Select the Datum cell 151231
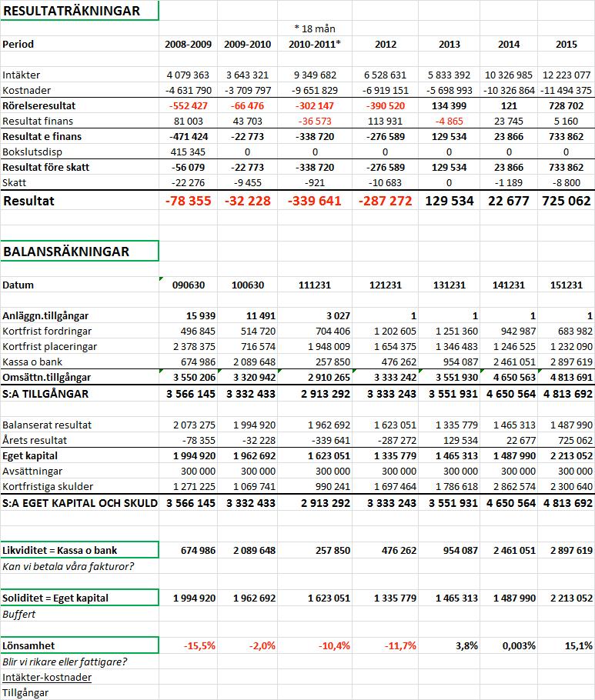 tap(566, 285)
